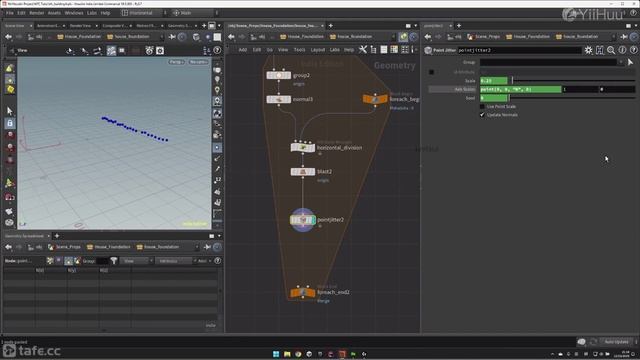Enable Use Point Scale checkbox
This screenshot has width=640, height=360.
pyautogui.click(x=482, y=106)
